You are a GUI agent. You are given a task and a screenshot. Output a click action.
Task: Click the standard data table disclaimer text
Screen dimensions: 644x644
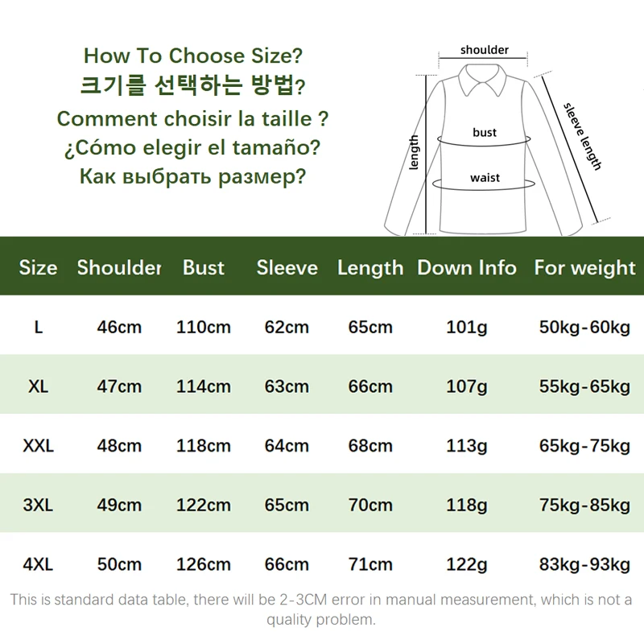coord(321,609)
